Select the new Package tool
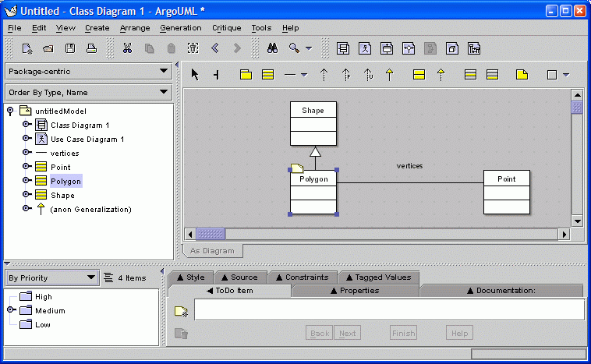This screenshot has width=591, height=364. click(x=246, y=75)
